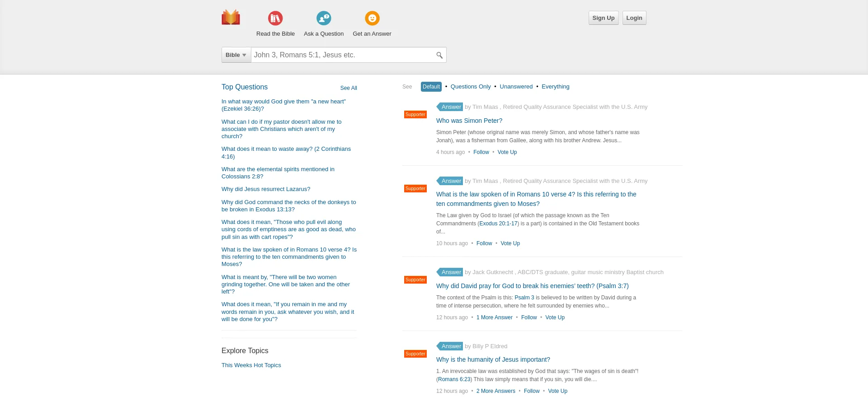Screen dimensions: 868x401
Task: Open This Weeks Hot Topics link
Action: pyautogui.click(x=251, y=365)
